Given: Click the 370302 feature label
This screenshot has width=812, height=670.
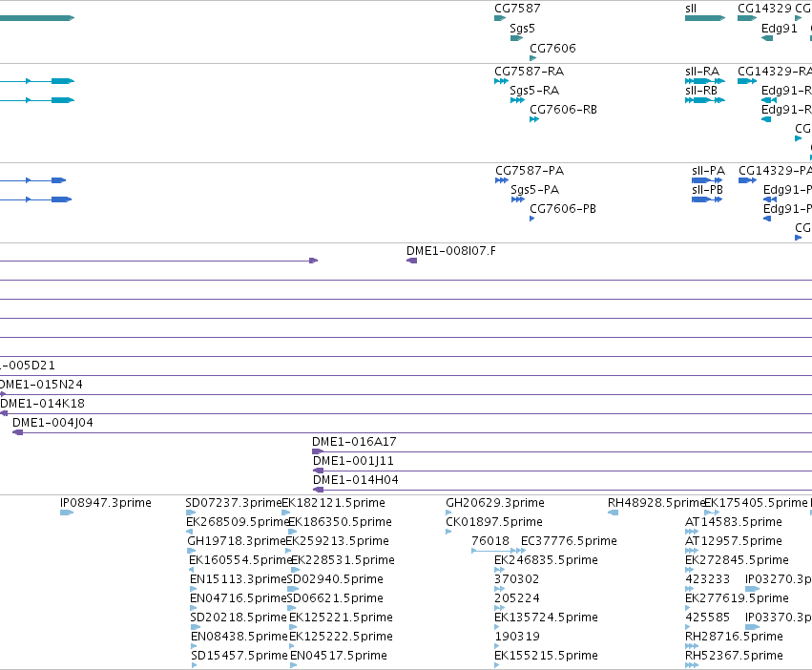Looking at the screenshot, I should click(517, 579).
